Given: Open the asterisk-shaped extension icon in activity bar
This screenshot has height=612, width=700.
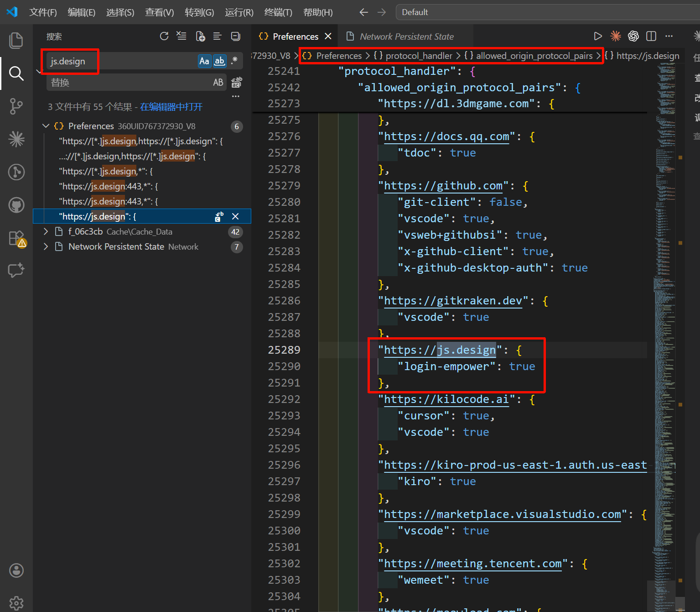Looking at the screenshot, I should [x=16, y=139].
